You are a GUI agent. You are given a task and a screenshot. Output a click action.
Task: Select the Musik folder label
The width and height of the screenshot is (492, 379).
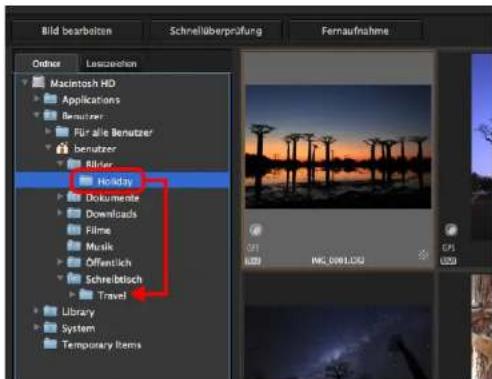[x=99, y=247]
